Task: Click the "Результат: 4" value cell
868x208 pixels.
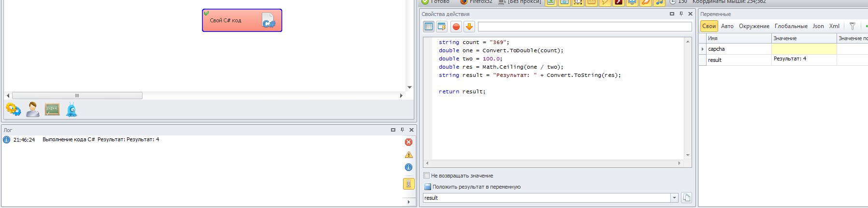Action: (804, 59)
